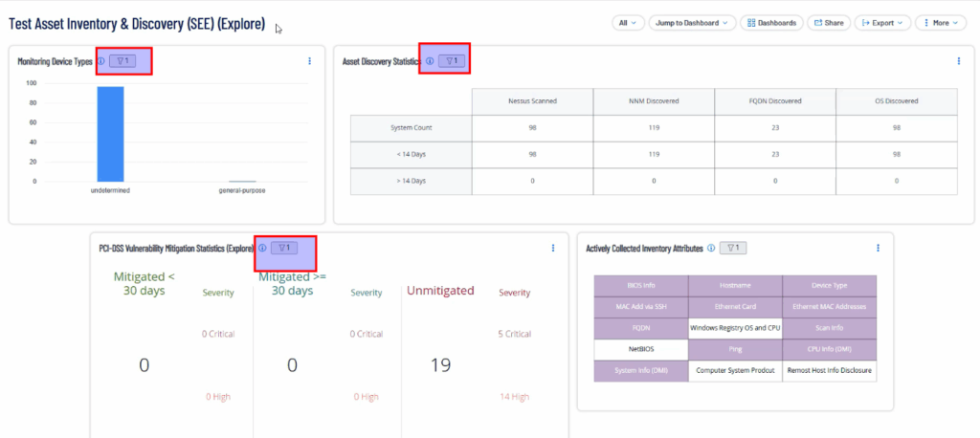Image resolution: width=980 pixels, height=438 pixels.
Task: Click info icon next to Monitoring Device Types
Action: [101, 61]
